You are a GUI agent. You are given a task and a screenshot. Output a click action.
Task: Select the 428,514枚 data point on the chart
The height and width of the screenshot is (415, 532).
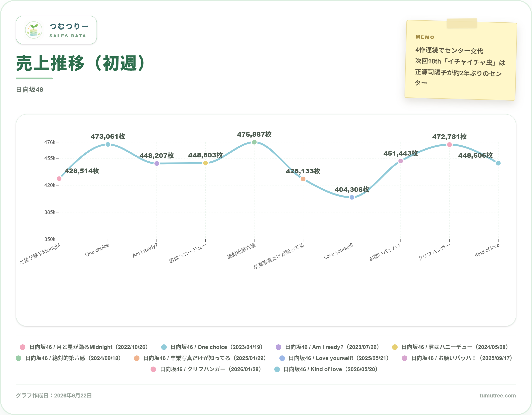[x=59, y=179]
